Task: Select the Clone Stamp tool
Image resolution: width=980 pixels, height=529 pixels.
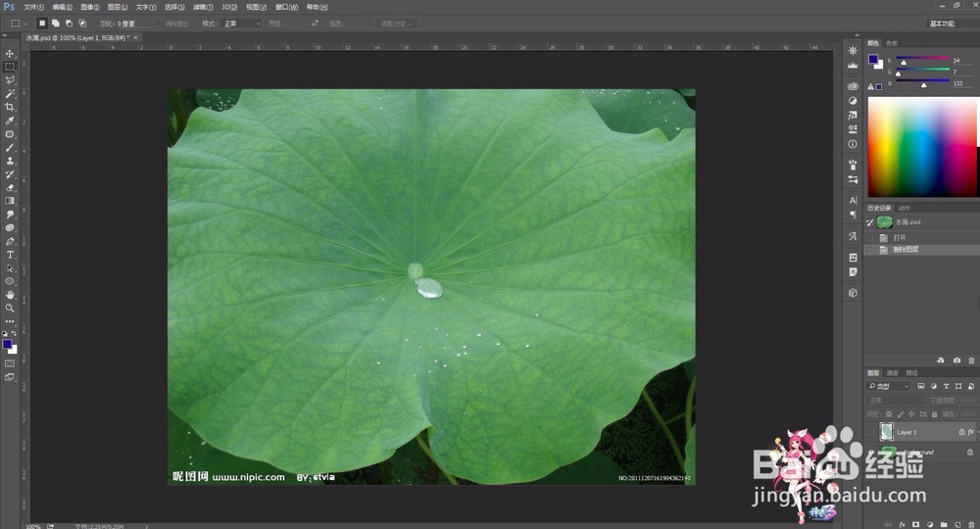Action: [x=10, y=161]
